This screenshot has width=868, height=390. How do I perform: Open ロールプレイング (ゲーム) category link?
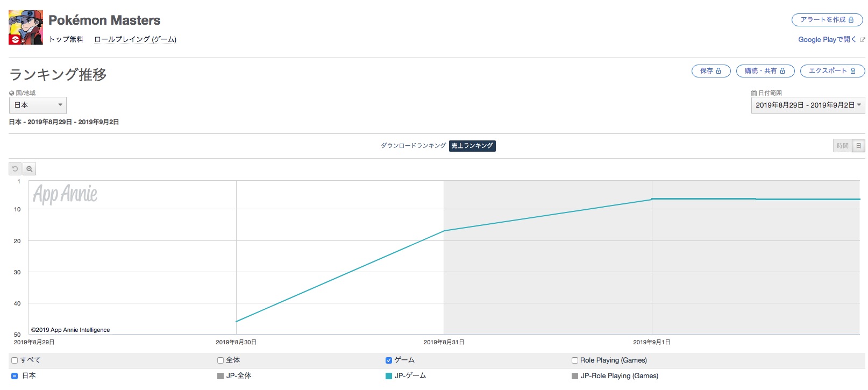[136, 39]
